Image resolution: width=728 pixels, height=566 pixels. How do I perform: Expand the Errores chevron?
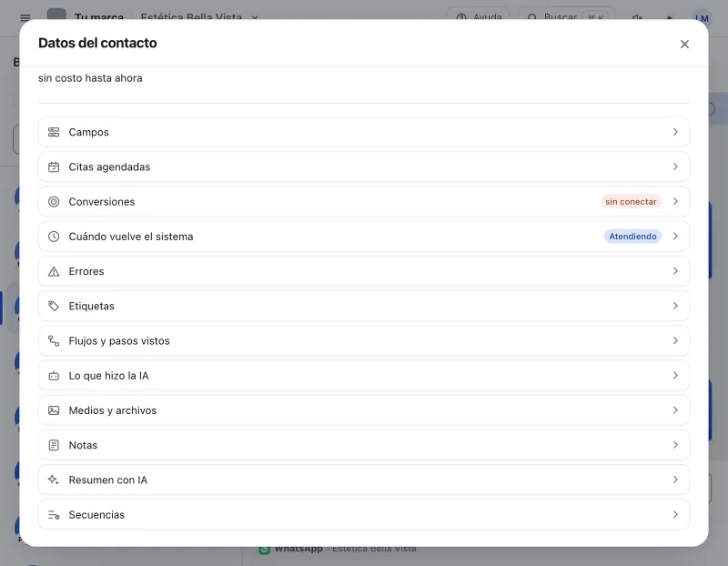point(675,271)
